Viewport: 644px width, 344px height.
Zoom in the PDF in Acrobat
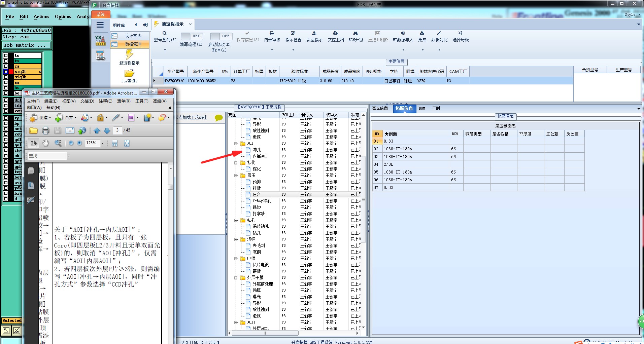(x=79, y=143)
